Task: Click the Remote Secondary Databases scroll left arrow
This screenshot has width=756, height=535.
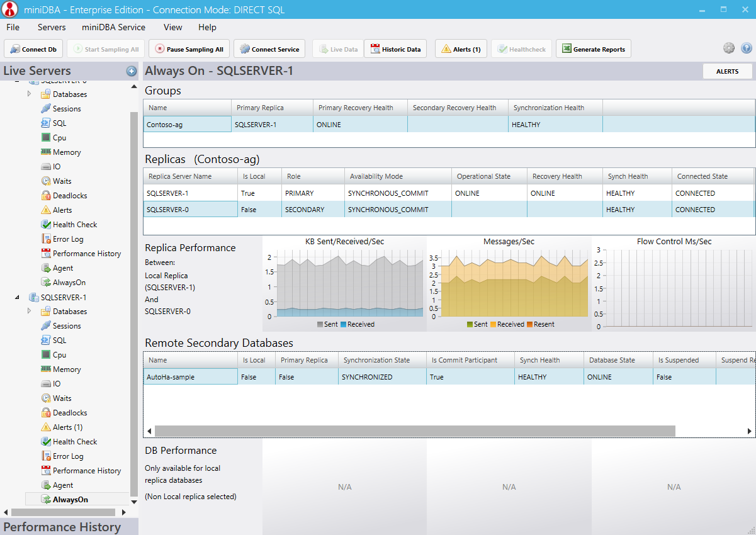Action: 149,431
